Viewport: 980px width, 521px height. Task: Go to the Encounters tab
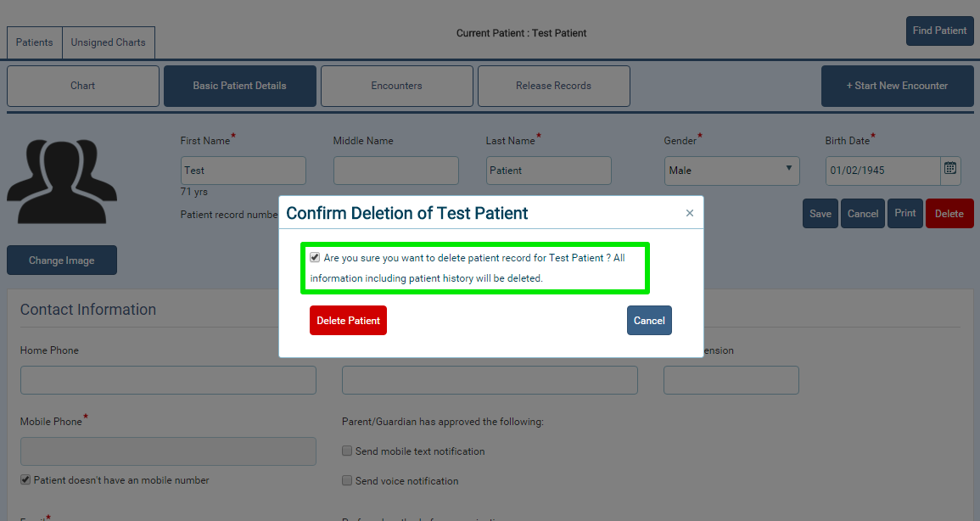tap(397, 86)
